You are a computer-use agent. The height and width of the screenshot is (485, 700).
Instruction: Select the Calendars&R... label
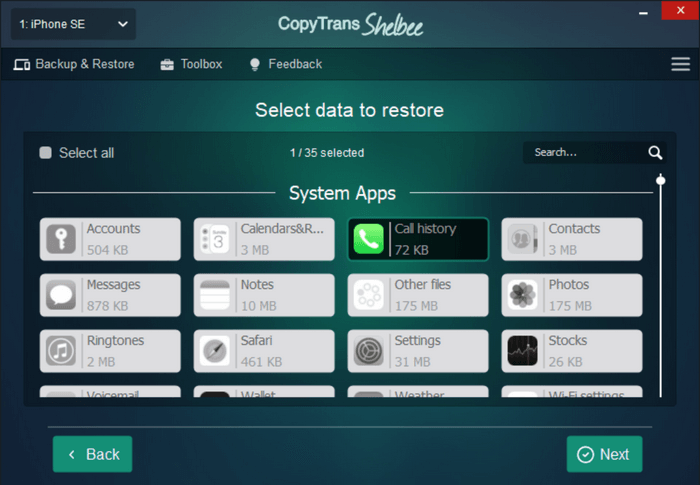(282, 229)
